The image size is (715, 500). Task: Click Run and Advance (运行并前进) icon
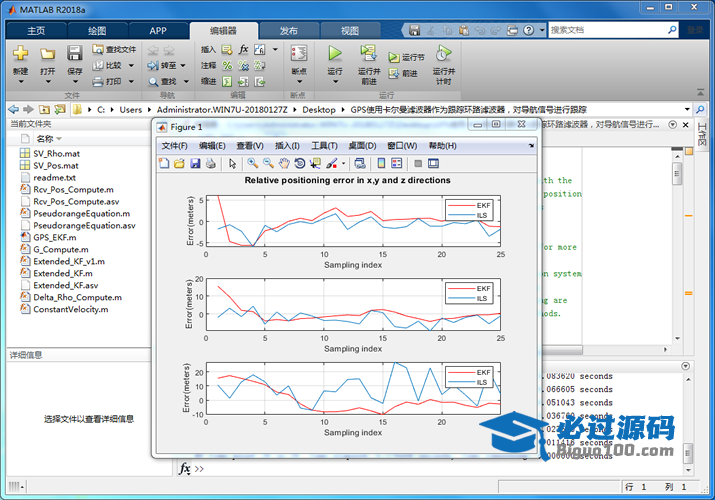tap(368, 53)
